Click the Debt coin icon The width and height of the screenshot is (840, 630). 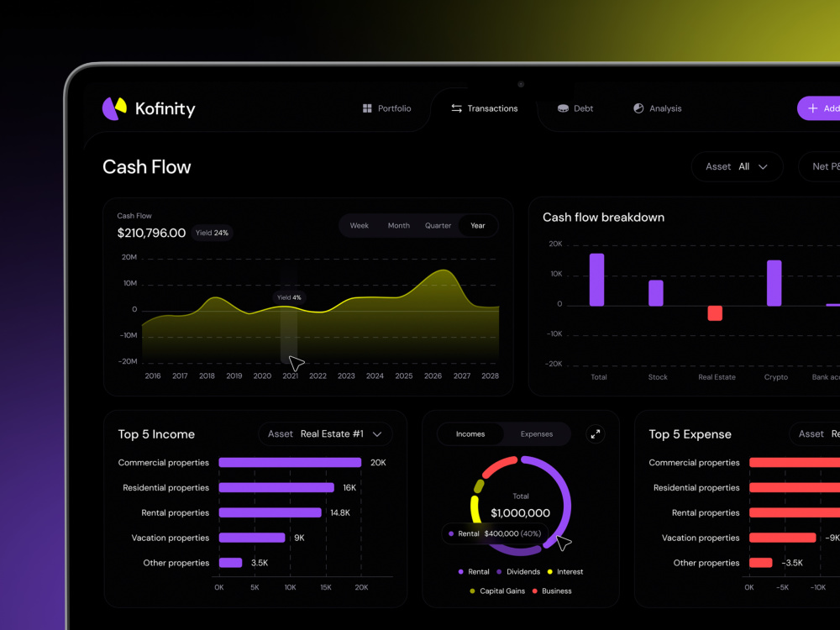click(x=563, y=108)
